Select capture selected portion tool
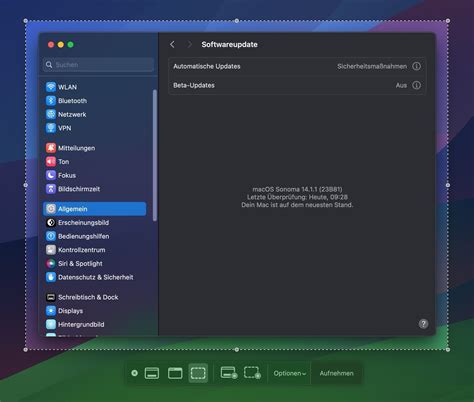The width and height of the screenshot is (474, 402). [x=198, y=373]
